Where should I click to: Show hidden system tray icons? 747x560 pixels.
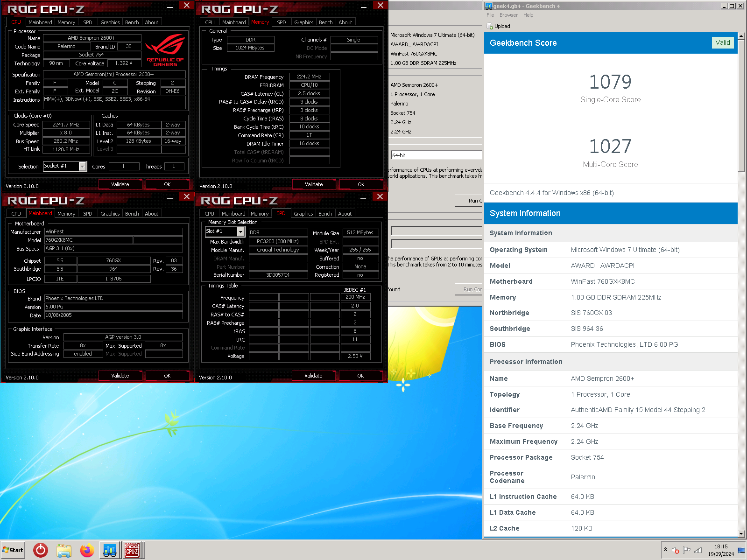[665, 550]
